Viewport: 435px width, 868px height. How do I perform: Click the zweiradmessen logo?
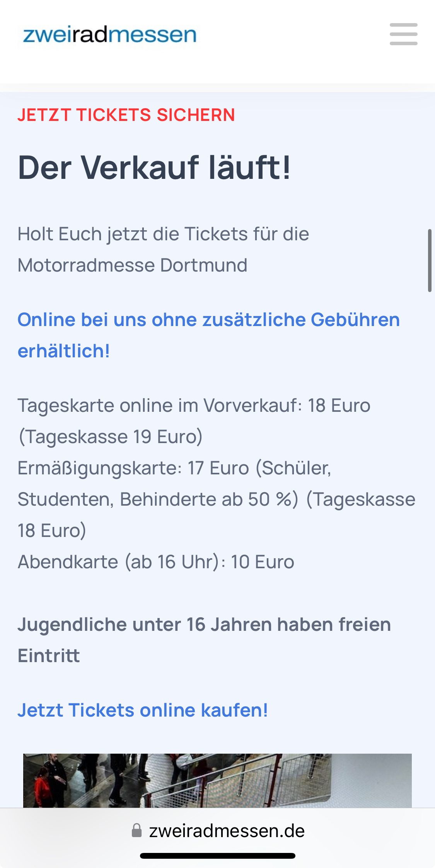tap(110, 35)
